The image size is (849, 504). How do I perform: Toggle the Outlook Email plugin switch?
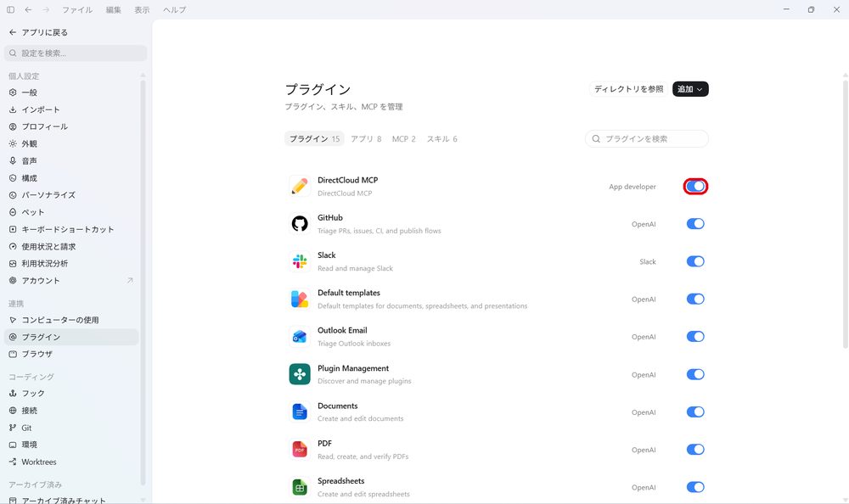coord(695,337)
